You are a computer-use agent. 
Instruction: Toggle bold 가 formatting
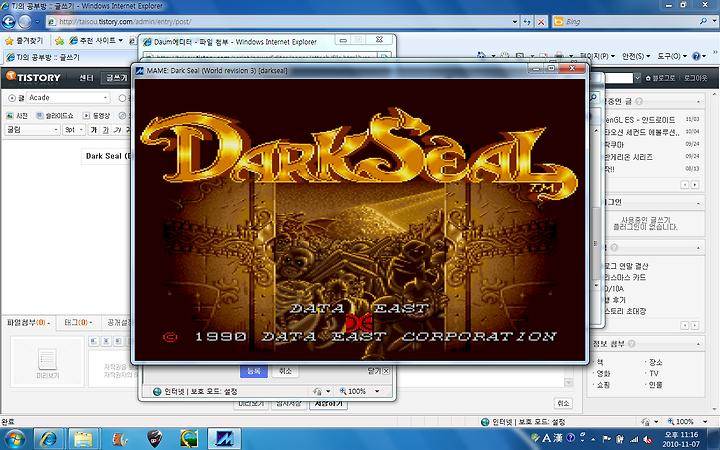coord(94,130)
